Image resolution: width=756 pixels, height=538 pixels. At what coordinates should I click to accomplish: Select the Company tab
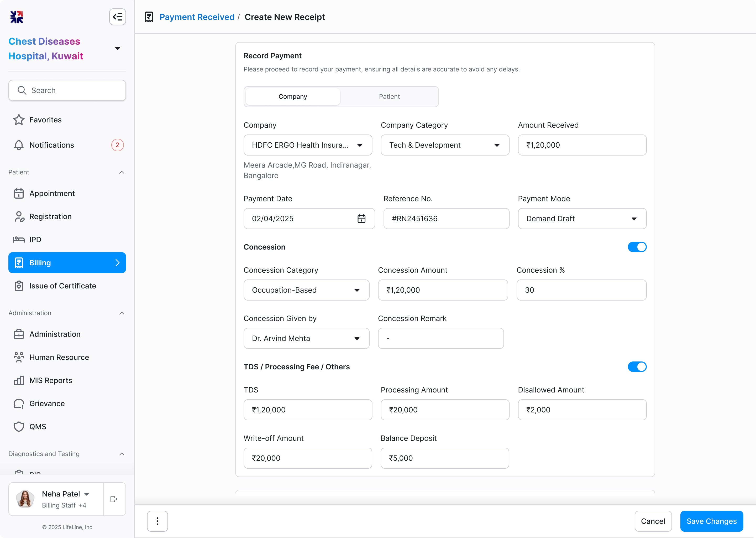coord(293,97)
